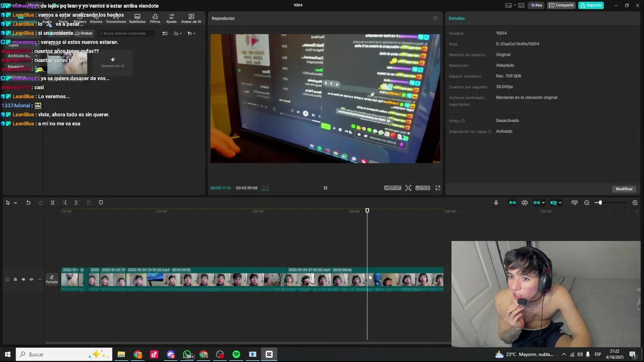Image resolution: width=644 pixels, height=362 pixels.
Task: Delete the selected clip with trash icon
Action: (x=89, y=203)
